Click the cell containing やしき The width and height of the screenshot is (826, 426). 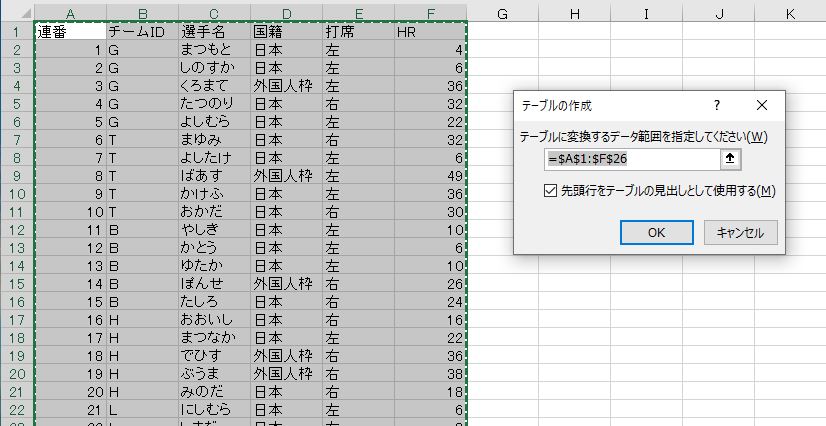(x=214, y=230)
